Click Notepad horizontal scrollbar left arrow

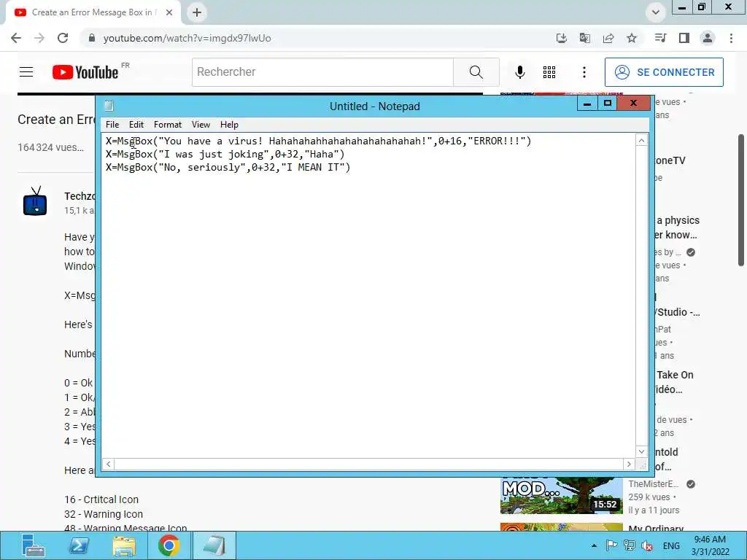pyautogui.click(x=108, y=464)
